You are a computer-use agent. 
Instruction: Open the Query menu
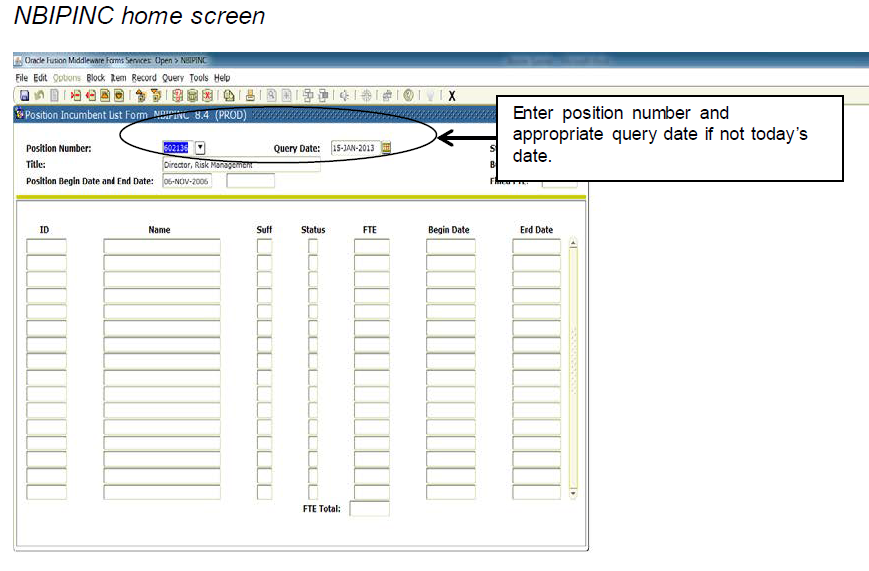172,78
